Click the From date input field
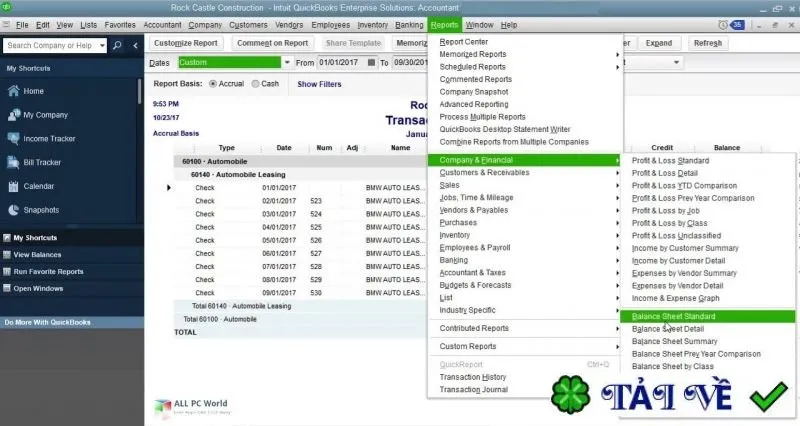The width and height of the screenshot is (800, 426). (x=341, y=62)
